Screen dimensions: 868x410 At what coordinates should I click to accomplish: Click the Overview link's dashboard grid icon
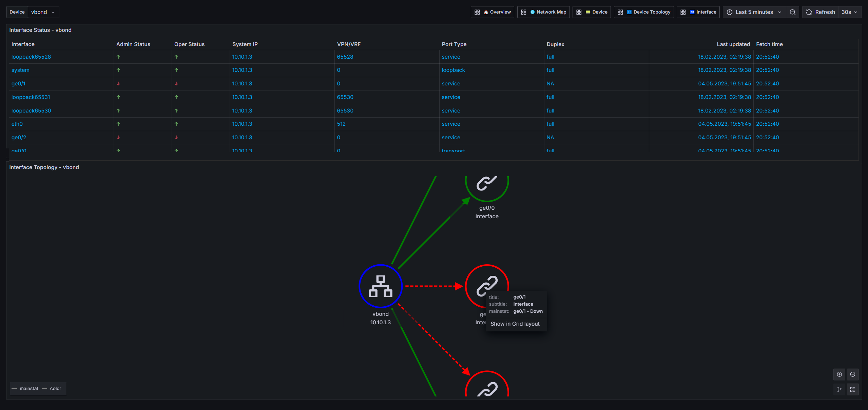point(477,12)
